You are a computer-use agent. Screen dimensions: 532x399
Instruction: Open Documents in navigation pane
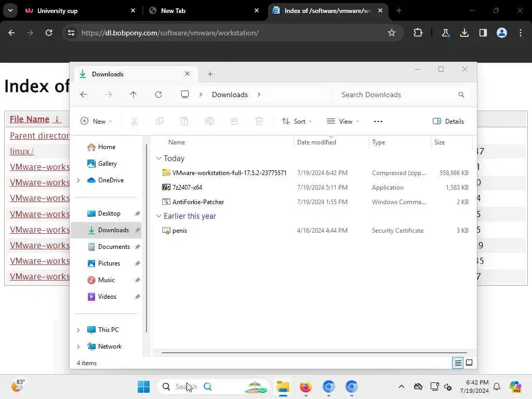(x=114, y=247)
